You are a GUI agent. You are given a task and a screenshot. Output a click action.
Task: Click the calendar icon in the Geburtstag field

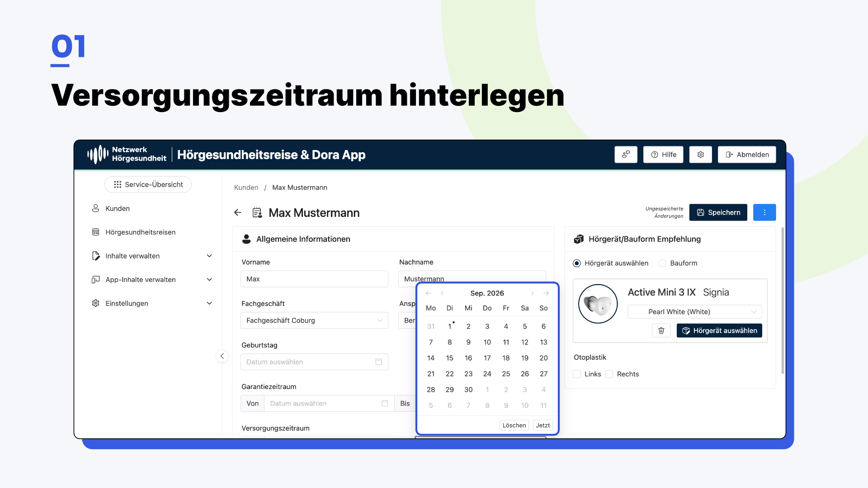pos(378,362)
